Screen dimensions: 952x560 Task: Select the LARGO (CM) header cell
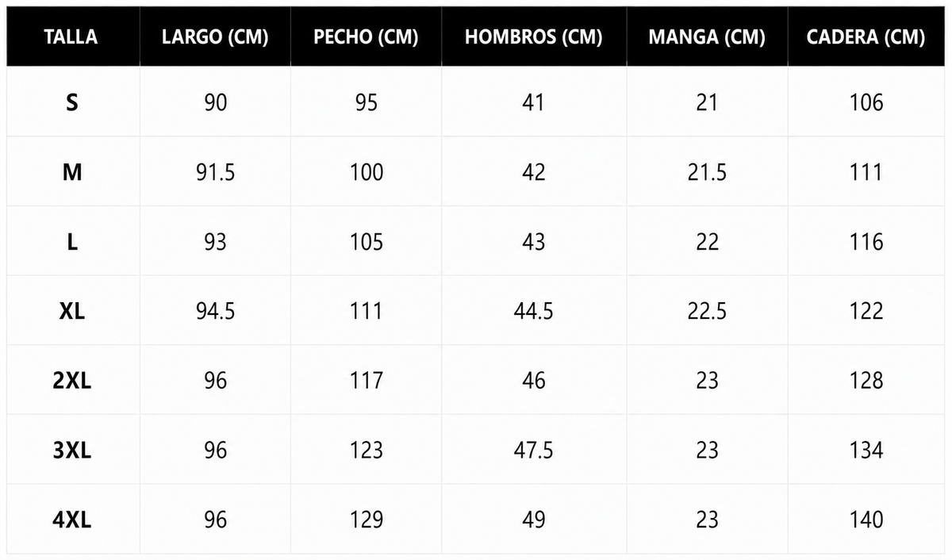(x=215, y=37)
